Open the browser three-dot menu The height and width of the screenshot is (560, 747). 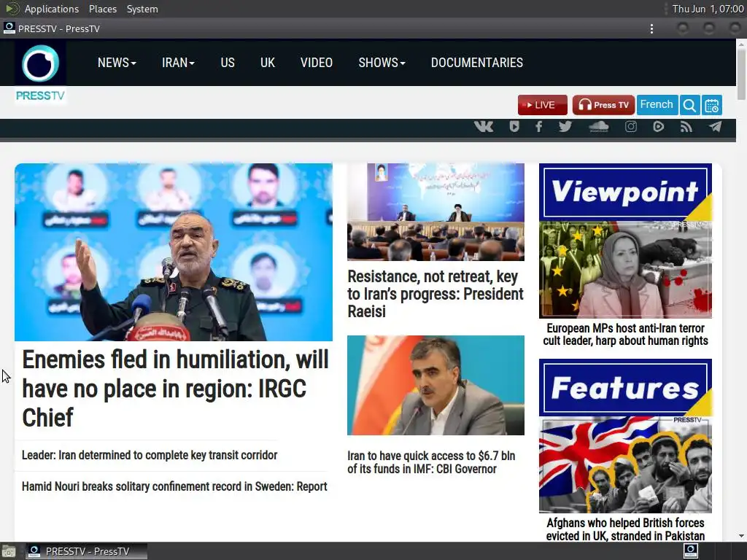[651, 29]
